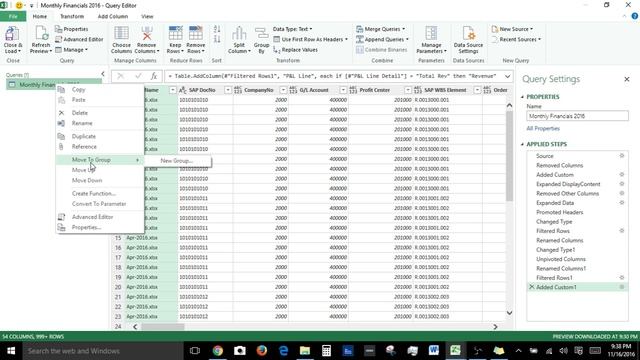The image size is (640, 360).
Task: Open Chrome from the taskbar
Action: 218,351
